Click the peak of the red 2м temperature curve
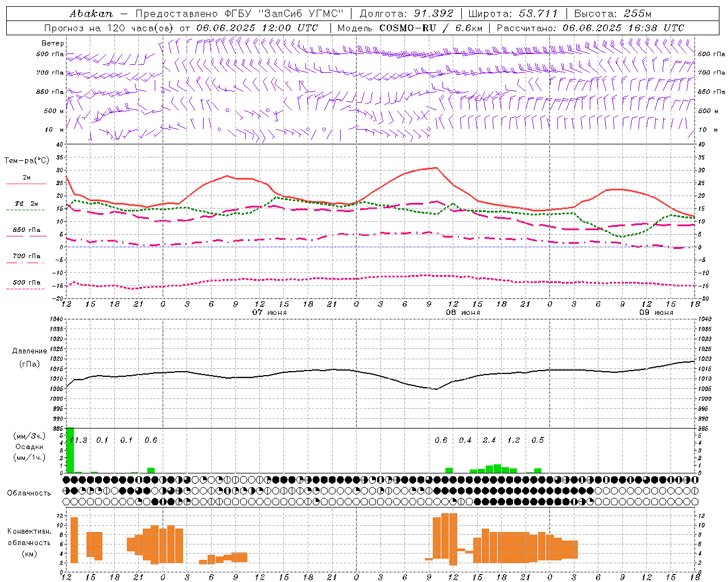The image size is (728, 582). point(436,168)
